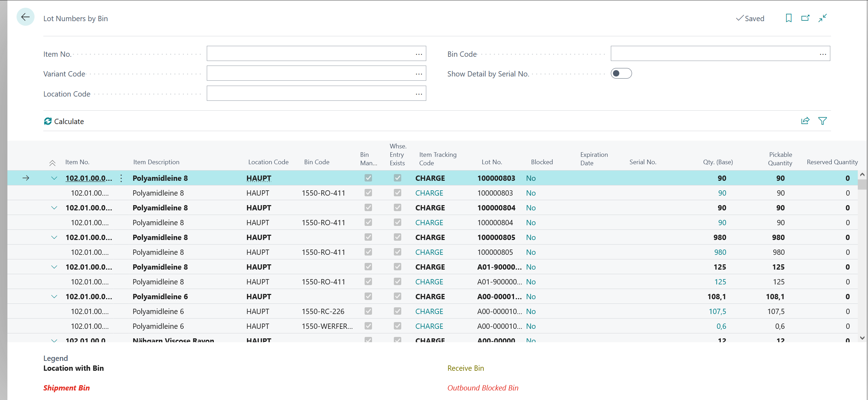Click scrollbar up arrow of the table
Viewport: 868px width, 400px height.
862,174
